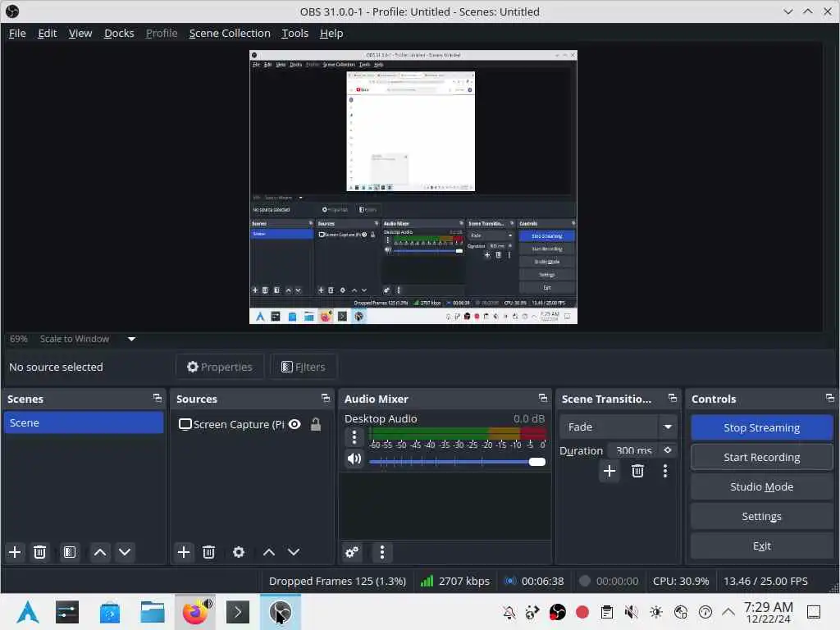Screen dimensions: 840x630
Task: Open the Edit menu
Action: pyautogui.click(x=47, y=33)
